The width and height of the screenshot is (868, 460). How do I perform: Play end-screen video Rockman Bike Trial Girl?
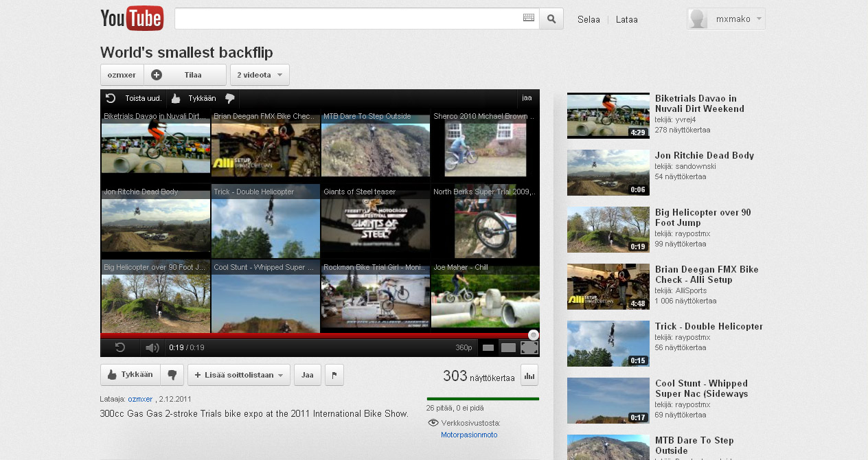pos(375,297)
